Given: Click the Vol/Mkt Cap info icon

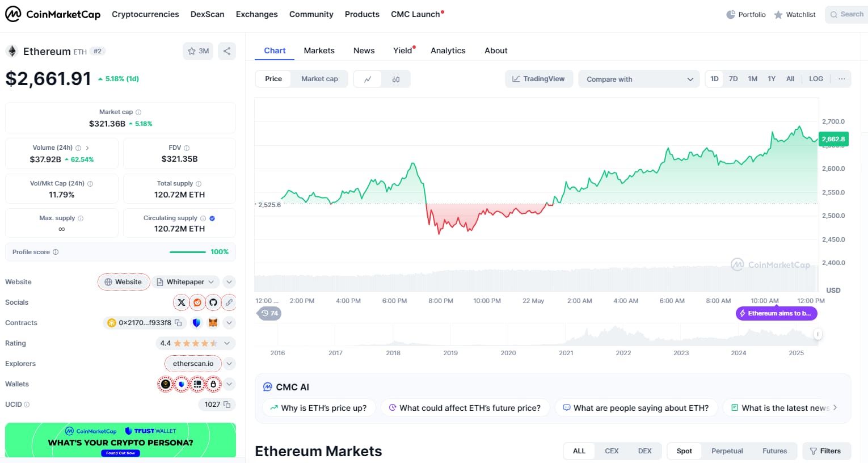Looking at the screenshot, I should tap(90, 184).
